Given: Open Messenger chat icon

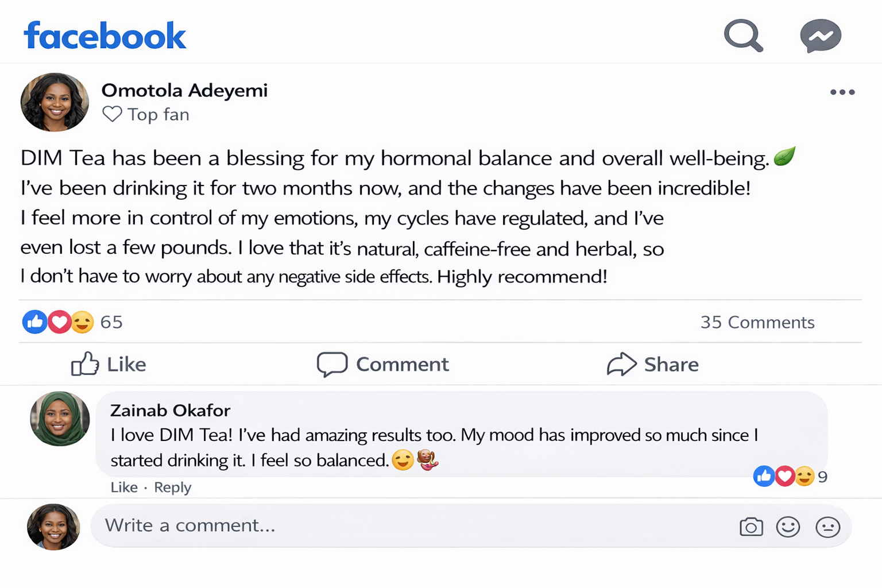Looking at the screenshot, I should click(821, 36).
